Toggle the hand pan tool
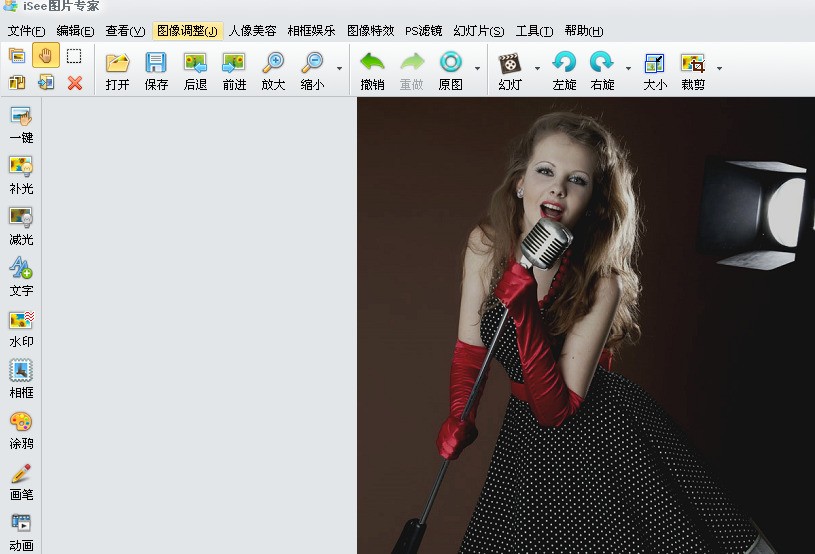This screenshot has width=815, height=554. click(x=46, y=56)
